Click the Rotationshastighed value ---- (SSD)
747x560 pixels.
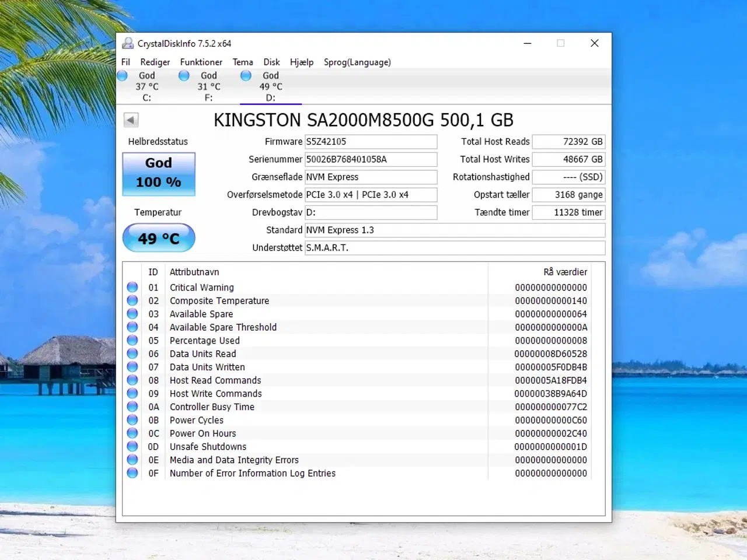[x=569, y=177]
